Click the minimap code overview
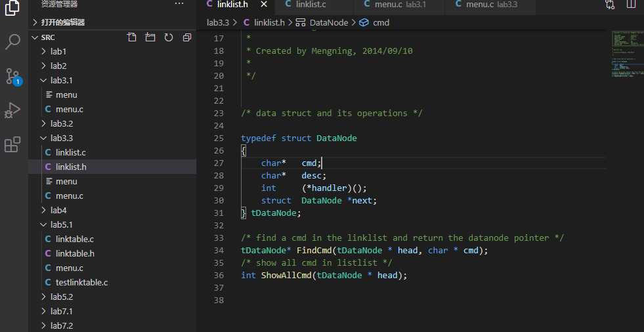 pyautogui.click(x=627, y=53)
